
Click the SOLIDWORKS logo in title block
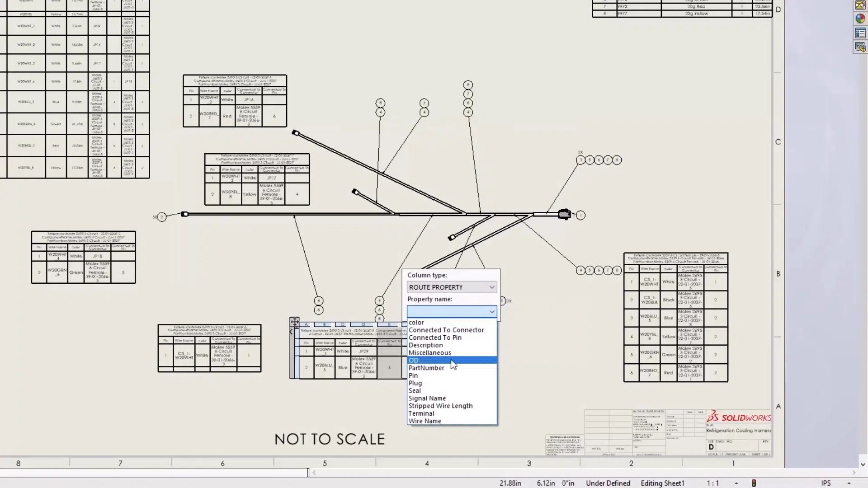pyautogui.click(x=739, y=417)
